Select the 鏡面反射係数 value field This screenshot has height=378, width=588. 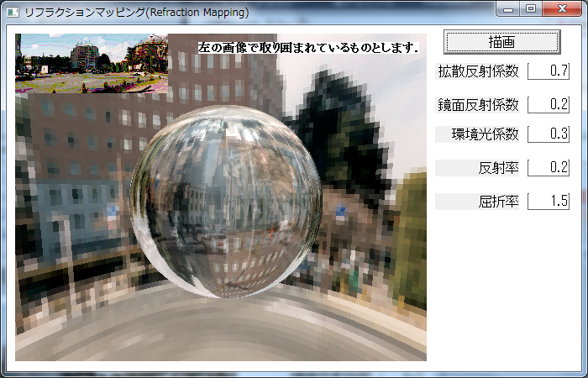tap(549, 105)
